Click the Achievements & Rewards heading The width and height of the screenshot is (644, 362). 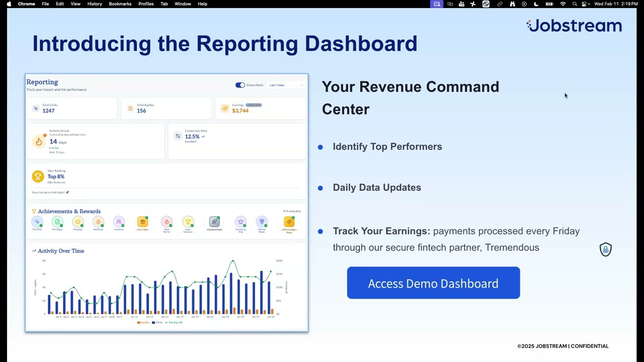pyautogui.click(x=69, y=211)
